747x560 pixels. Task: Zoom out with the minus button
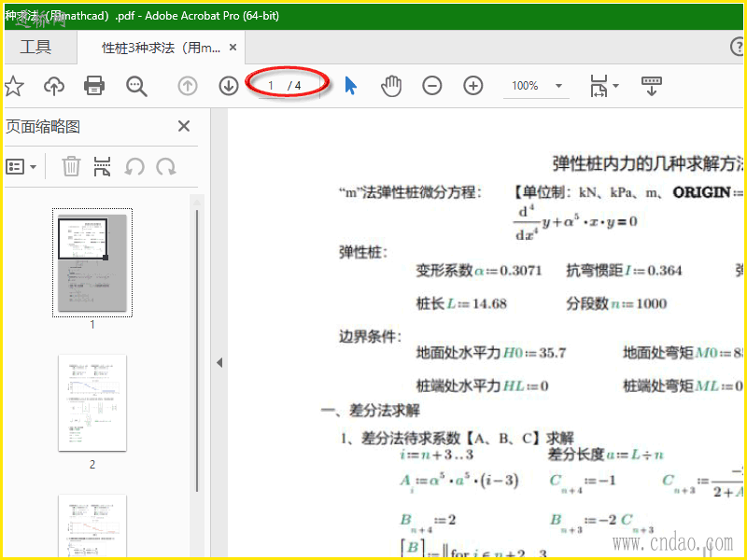(432, 86)
